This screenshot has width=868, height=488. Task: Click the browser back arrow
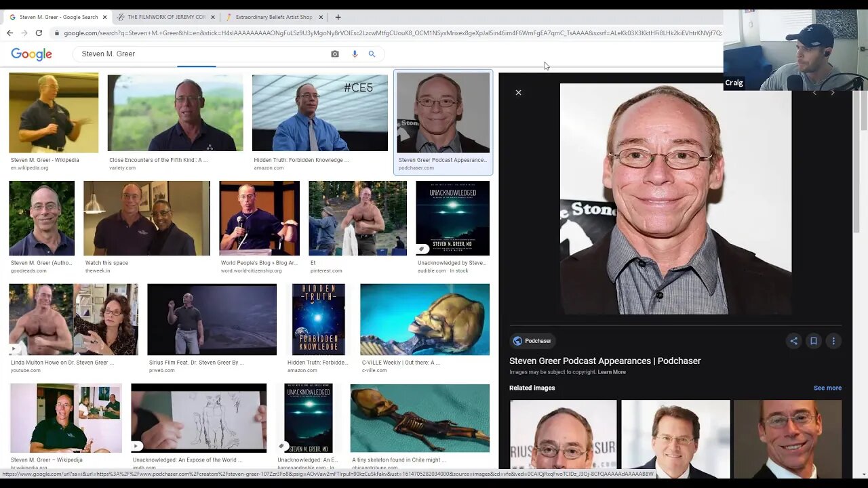pyautogui.click(x=9, y=33)
